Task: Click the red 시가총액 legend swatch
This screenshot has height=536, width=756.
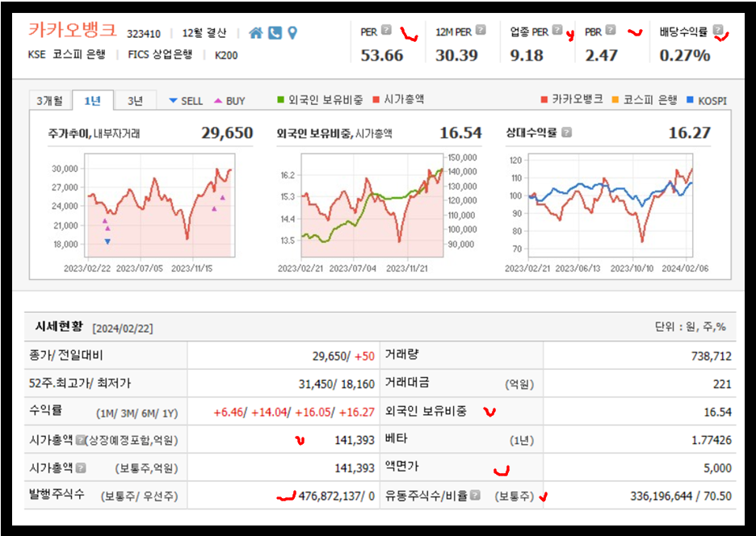Action: 376,100
